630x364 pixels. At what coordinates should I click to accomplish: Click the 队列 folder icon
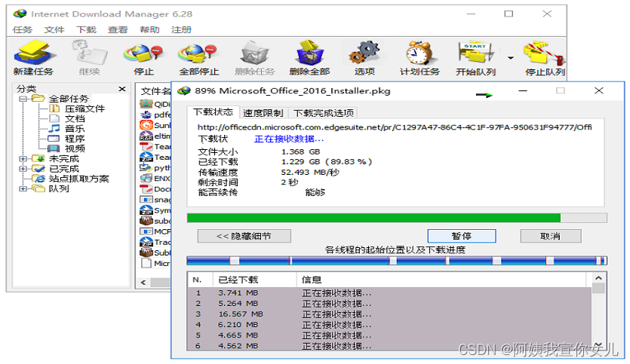[x=38, y=188]
